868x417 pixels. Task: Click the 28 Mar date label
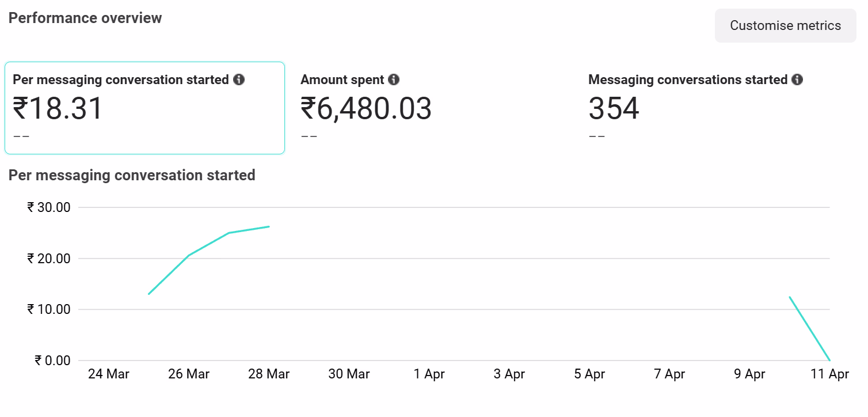point(269,374)
